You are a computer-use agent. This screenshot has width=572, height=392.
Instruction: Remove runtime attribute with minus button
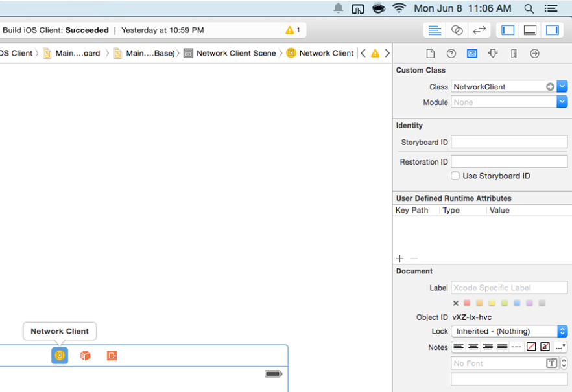coord(414,259)
